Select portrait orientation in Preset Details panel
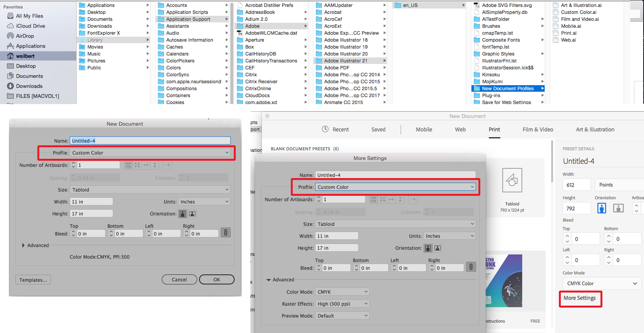Screen dimensions: 644x333 click(602, 208)
